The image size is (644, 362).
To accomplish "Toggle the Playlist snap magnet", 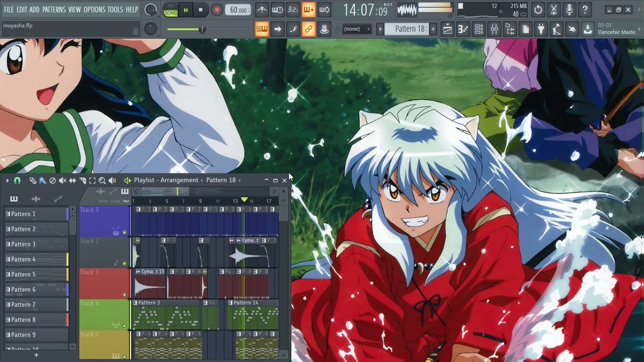I will pyautogui.click(x=17, y=180).
